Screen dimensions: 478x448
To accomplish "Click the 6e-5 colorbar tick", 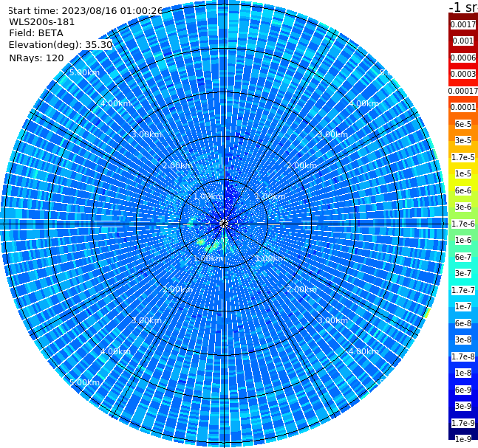I will pyautogui.click(x=463, y=124).
